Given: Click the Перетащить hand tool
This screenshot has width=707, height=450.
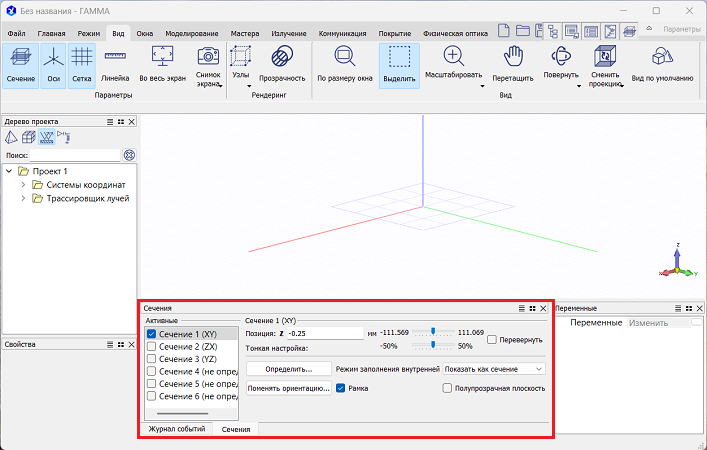Looking at the screenshot, I should (514, 65).
